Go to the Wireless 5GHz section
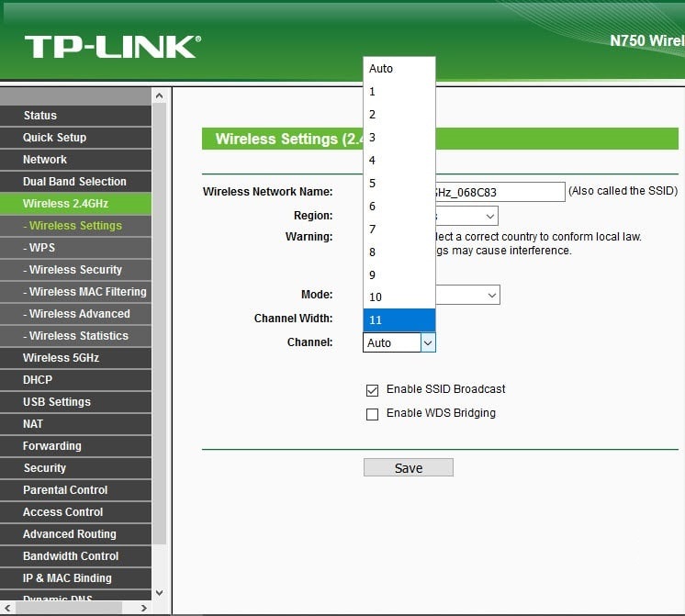Screen dimensions: 685x616 [75, 358]
